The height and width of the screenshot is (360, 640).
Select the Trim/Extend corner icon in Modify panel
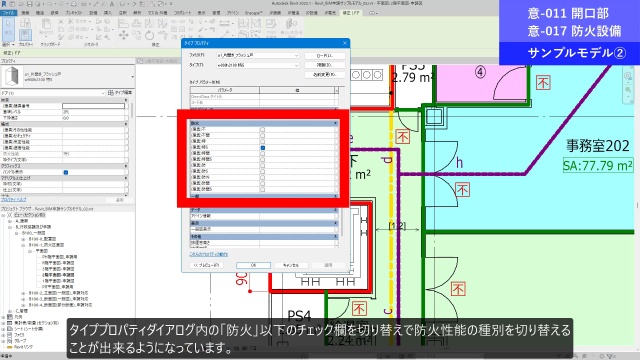(x=163, y=36)
